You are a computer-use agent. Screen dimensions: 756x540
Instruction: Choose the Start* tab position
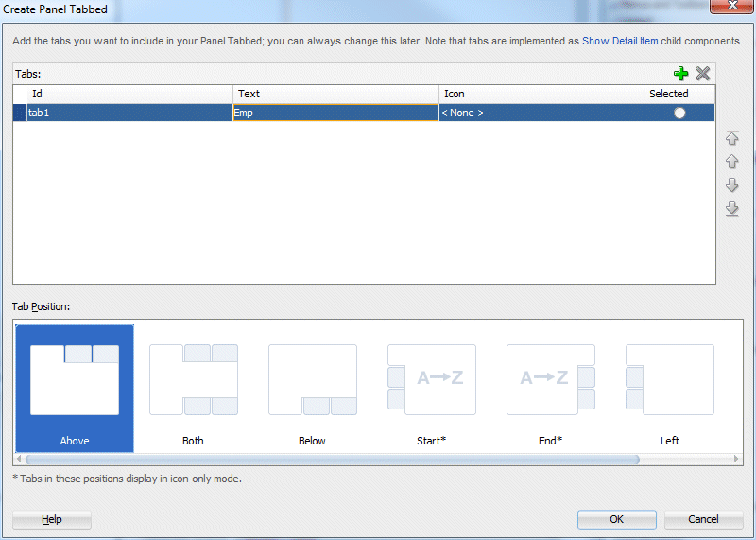tap(432, 389)
